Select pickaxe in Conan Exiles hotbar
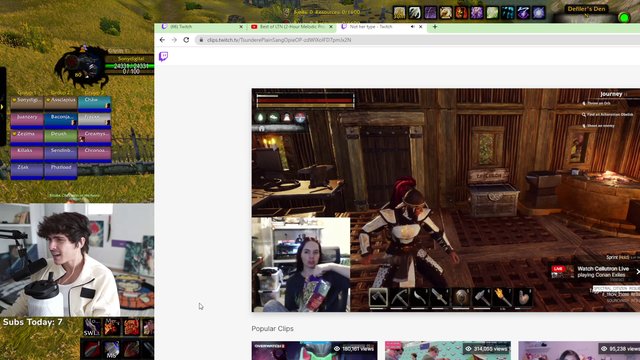Viewport: 640px width, 360px height. click(x=399, y=297)
